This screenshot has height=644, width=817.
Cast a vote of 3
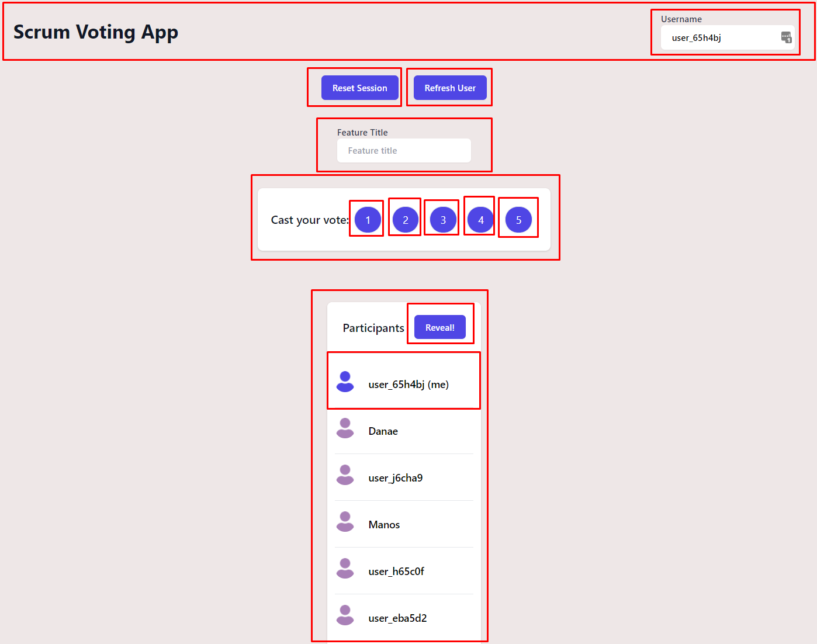[442, 220]
